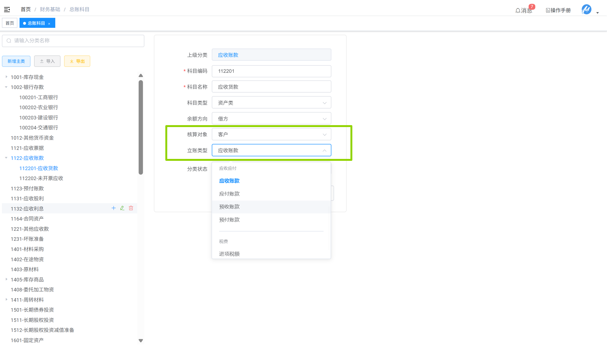Click the 导入 button
Viewport: 607px width, 364px height.
pyautogui.click(x=47, y=61)
